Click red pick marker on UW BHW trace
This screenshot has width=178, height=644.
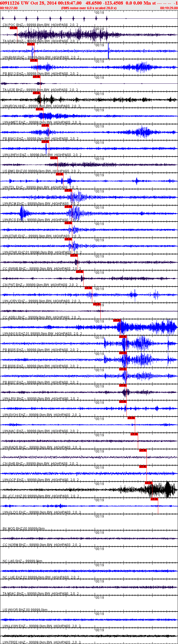click(x=31, y=44)
